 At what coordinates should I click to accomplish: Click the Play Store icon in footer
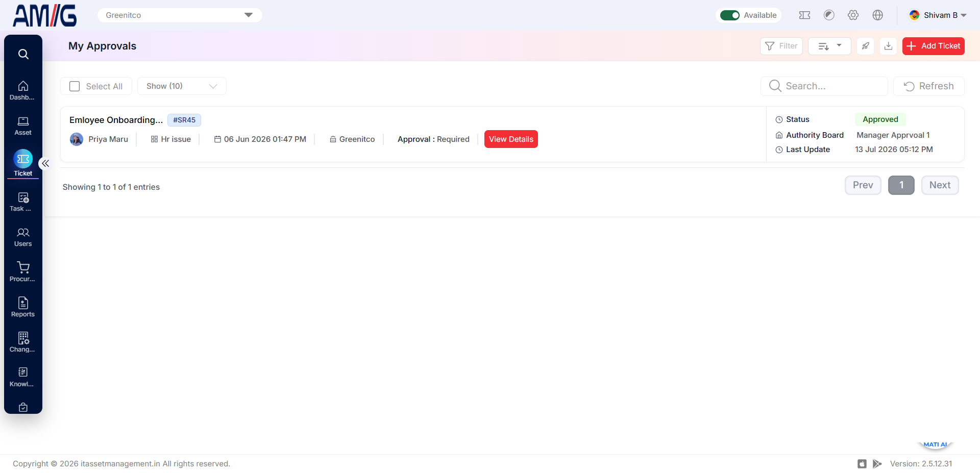[877, 464]
